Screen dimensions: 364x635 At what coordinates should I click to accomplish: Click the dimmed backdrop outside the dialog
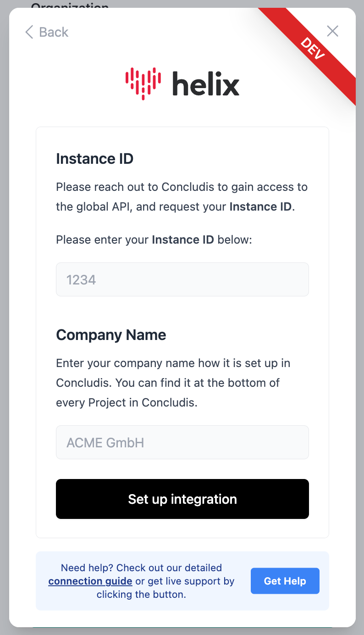[x=4, y=321]
